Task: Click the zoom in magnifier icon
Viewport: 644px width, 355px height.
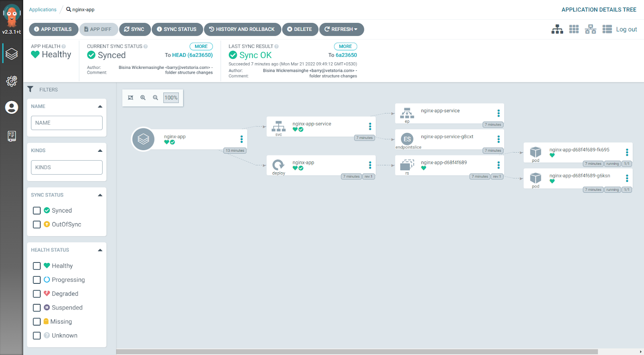Action: (143, 98)
